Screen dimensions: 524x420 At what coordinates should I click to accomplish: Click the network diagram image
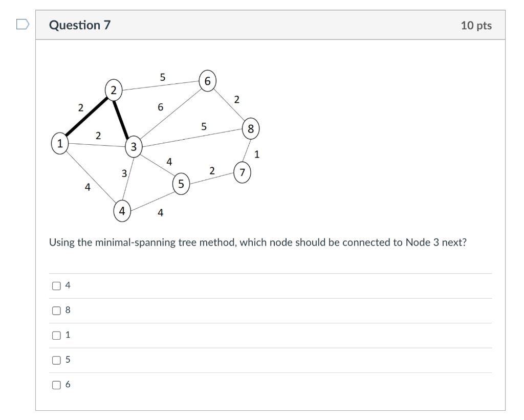click(x=154, y=143)
